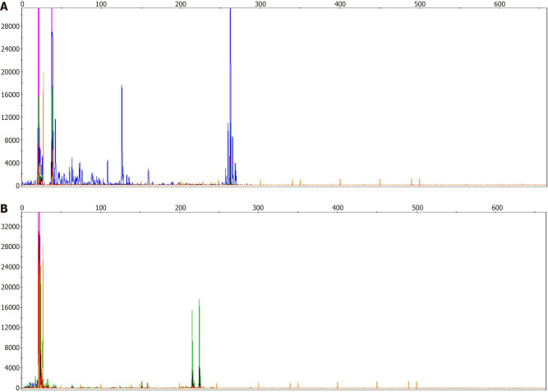Select the 20000 y-axis value in panel A
This screenshot has width=548, height=392.
click(x=10, y=72)
